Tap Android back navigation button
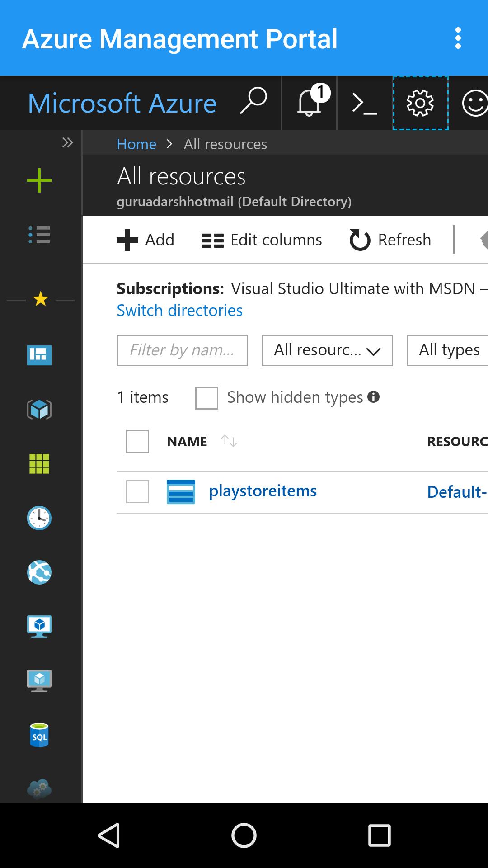 coord(108,835)
